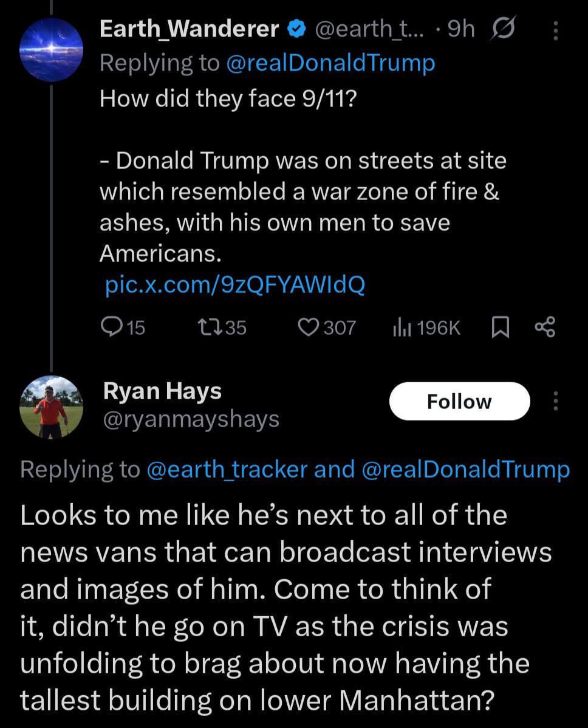Open the @earth_tracker mention link
This screenshot has height=728, width=588.
pyautogui.click(x=227, y=469)
